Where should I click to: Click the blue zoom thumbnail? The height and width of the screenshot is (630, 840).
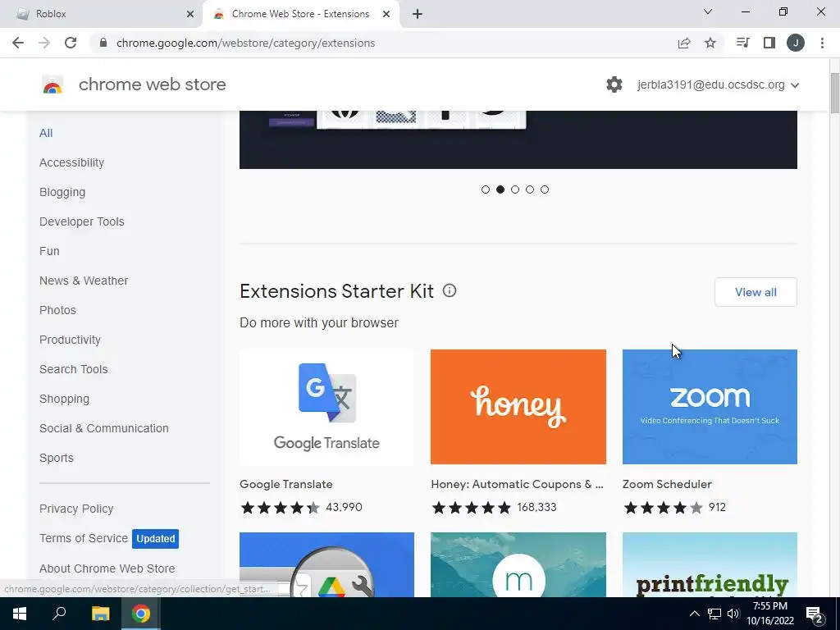click(710, 407)
